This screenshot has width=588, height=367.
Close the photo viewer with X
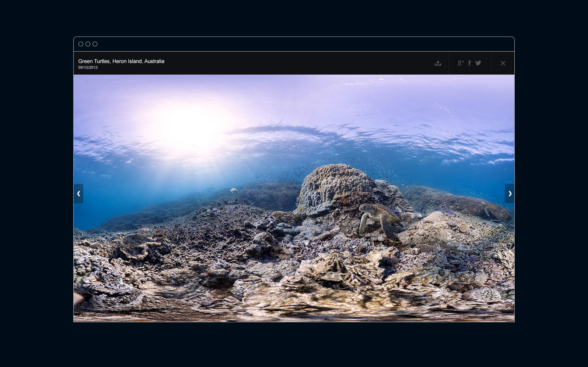click(x=503, y=63)
